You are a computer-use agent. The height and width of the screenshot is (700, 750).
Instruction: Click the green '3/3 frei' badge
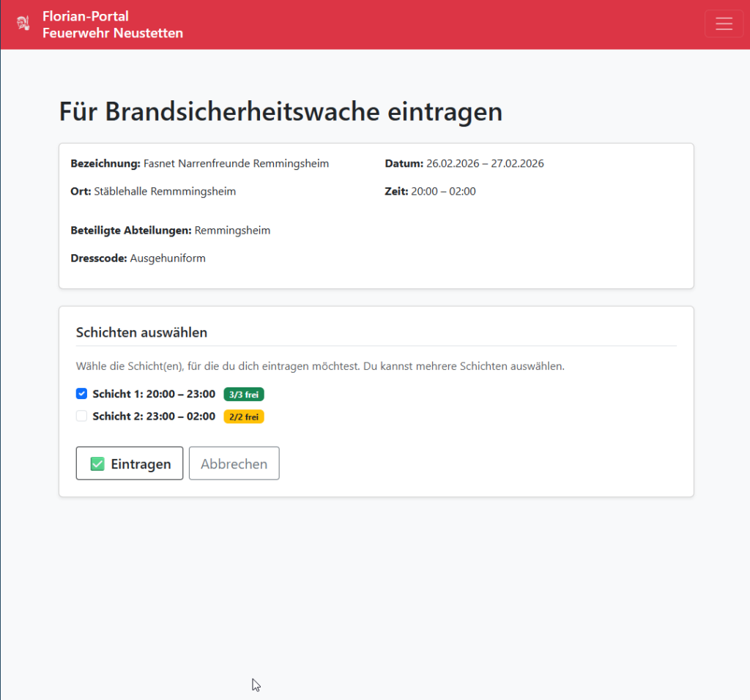tap(243, 395)
